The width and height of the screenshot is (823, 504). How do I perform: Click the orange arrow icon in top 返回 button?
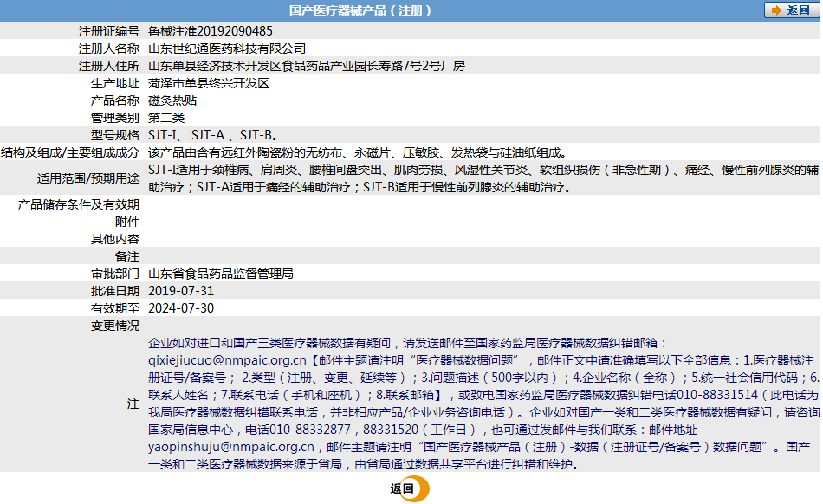(x=776, y=10)
